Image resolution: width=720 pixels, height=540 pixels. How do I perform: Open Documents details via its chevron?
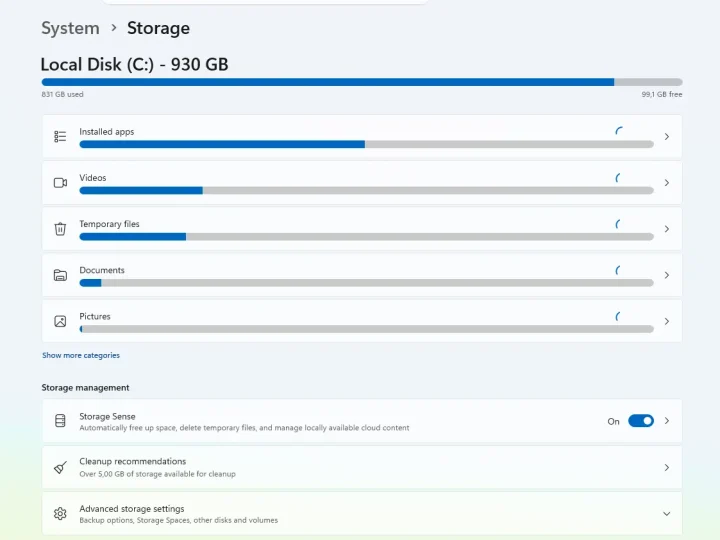point(667,275)
